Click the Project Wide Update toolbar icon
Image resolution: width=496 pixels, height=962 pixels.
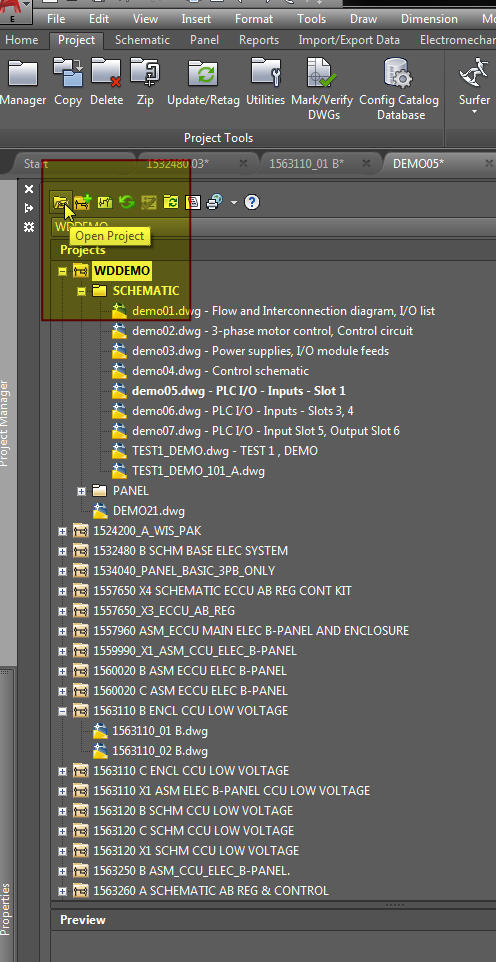click(171, 202)
